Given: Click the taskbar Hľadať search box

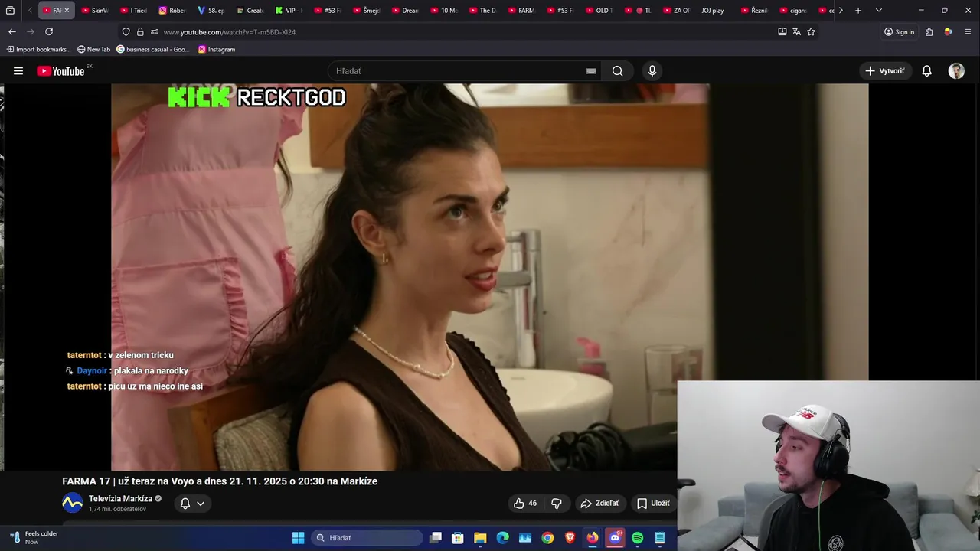Looking at the screenshot, I should coord(367,538).
